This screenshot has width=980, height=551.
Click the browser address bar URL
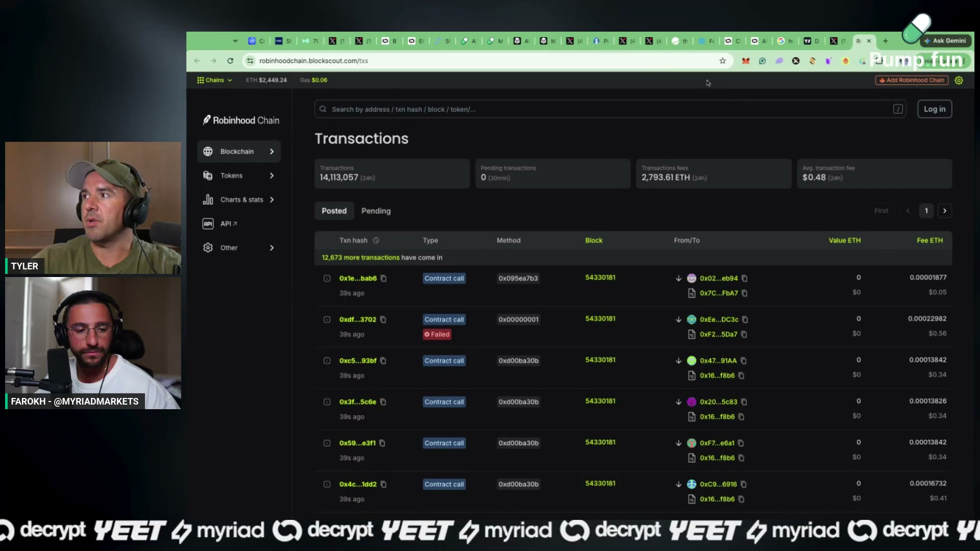pyautogui.click(x=313, y=61)
